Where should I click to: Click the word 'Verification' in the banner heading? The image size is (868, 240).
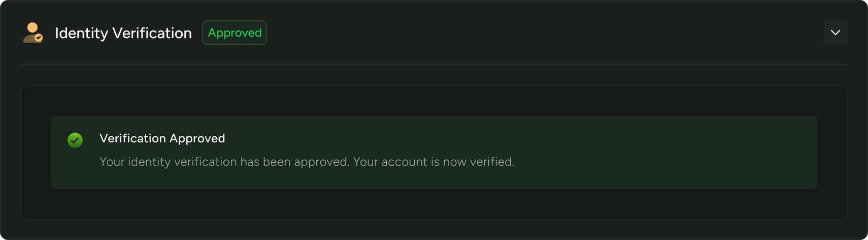click(x=132, y=138)
